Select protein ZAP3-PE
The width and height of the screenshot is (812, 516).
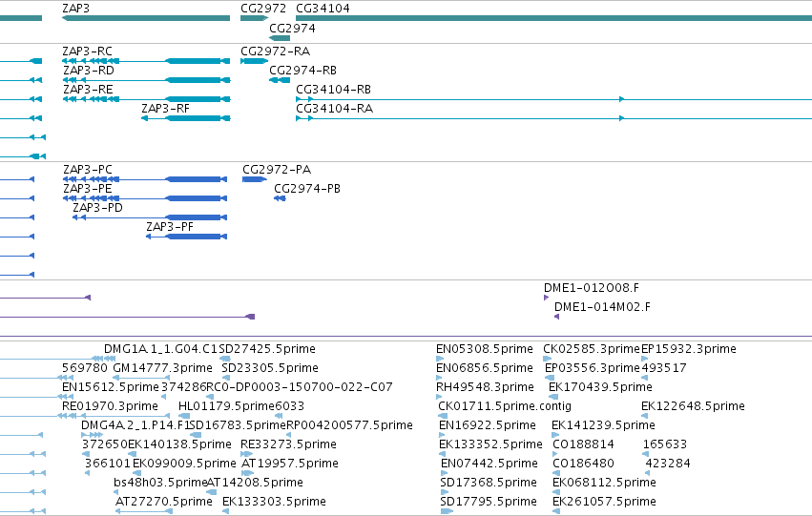(88, 189)
